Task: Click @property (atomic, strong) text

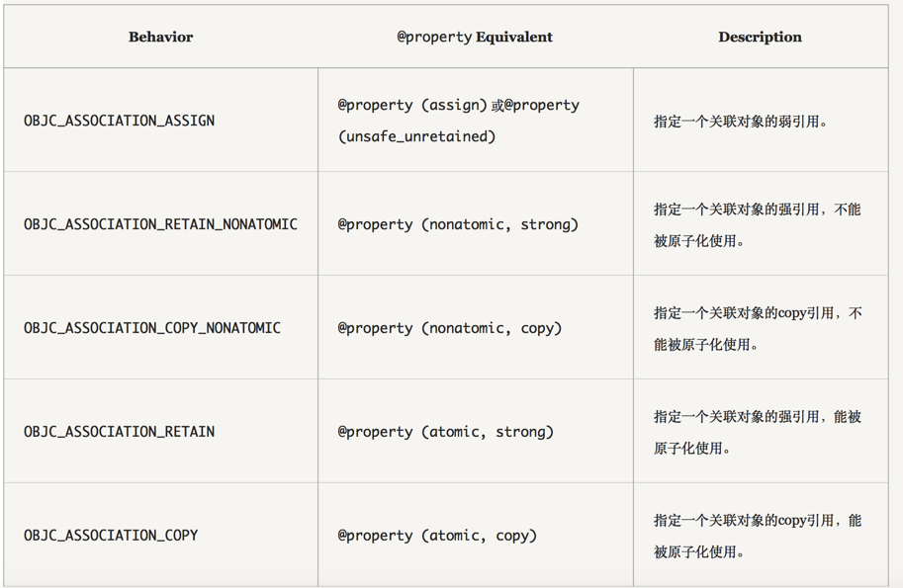Action: click(445, 432)
